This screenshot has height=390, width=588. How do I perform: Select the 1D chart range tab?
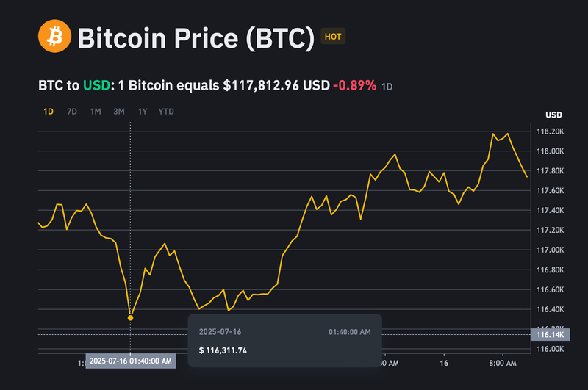tap(49, 112)
